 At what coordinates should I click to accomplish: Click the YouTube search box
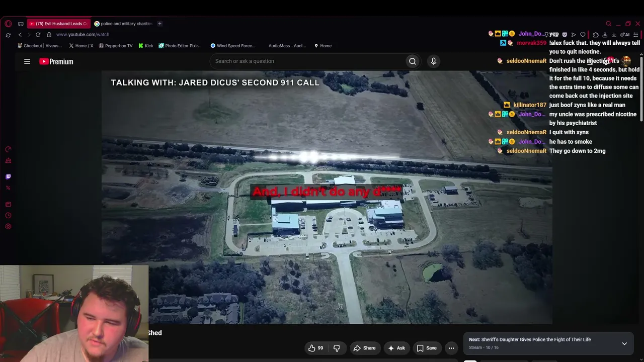[x=308, y=61]
